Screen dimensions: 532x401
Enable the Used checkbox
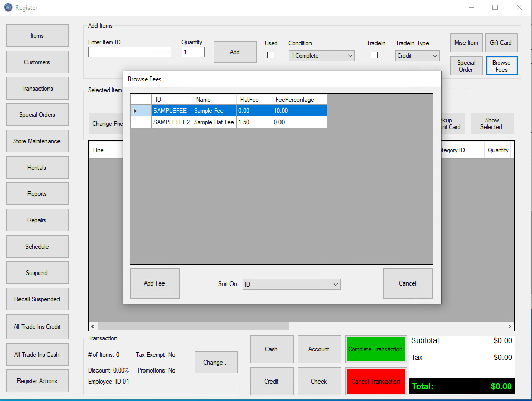(270, 55)
